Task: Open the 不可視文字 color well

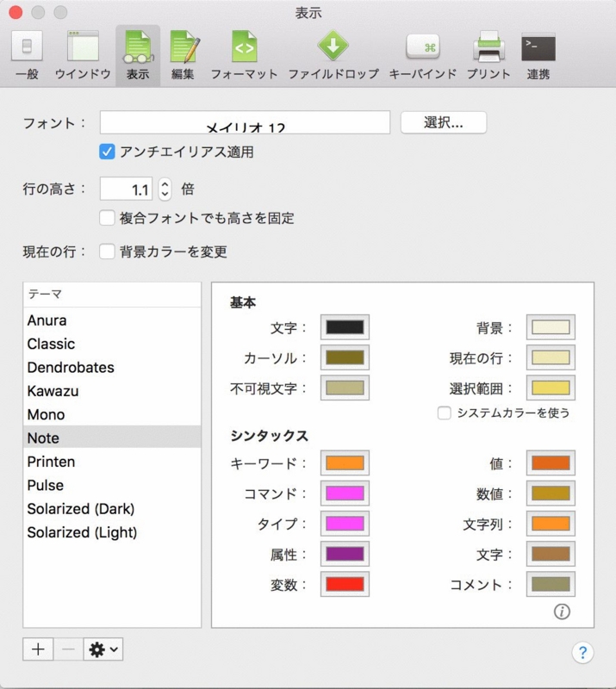Action: (345, 388)
